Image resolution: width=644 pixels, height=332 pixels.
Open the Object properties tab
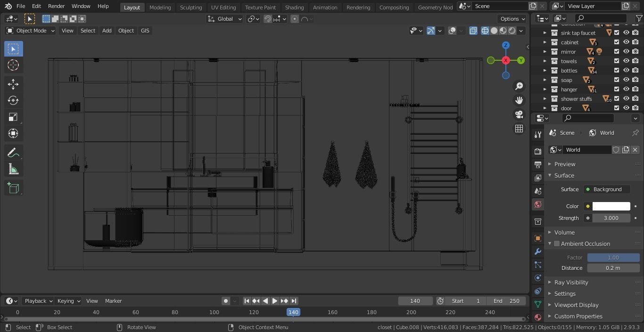537,238
